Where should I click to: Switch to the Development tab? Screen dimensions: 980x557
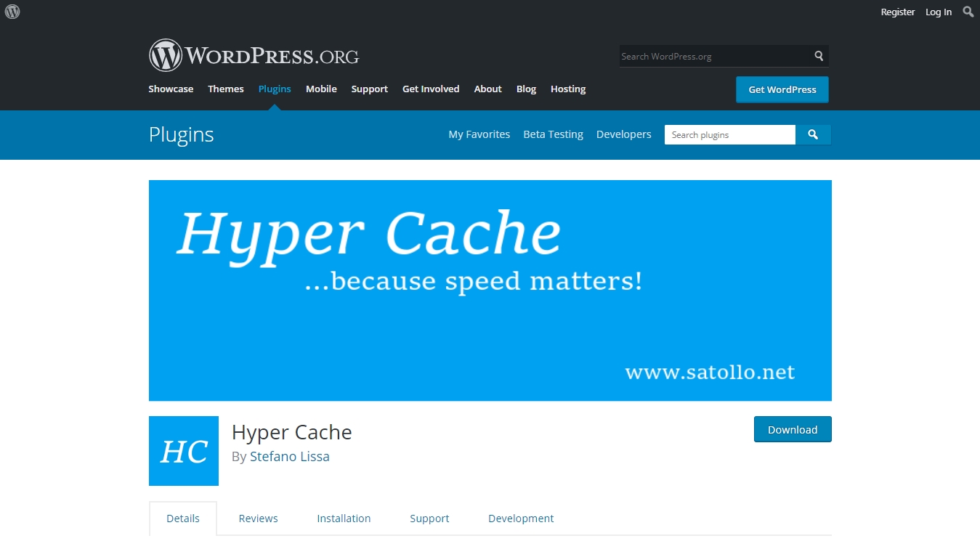[x=521, y=519]
